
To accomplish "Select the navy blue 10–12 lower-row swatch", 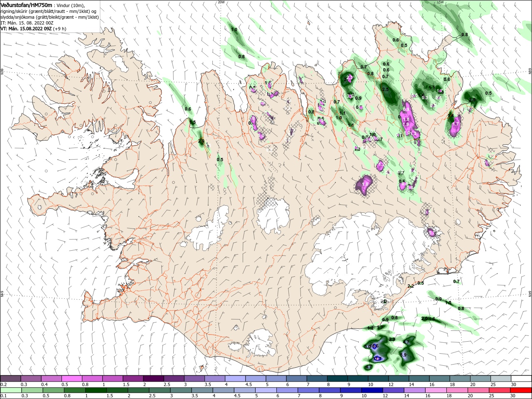I will pos(372,390).
